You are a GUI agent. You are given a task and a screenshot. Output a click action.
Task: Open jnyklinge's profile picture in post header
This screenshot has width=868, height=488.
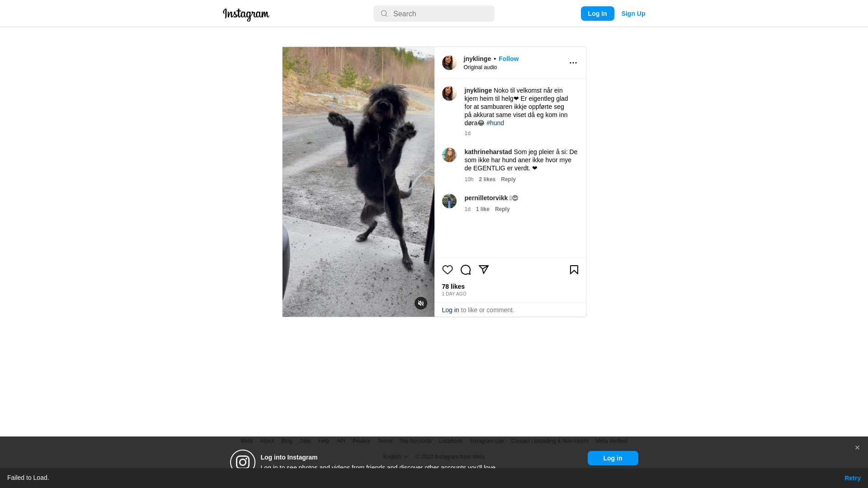(449, 63)
